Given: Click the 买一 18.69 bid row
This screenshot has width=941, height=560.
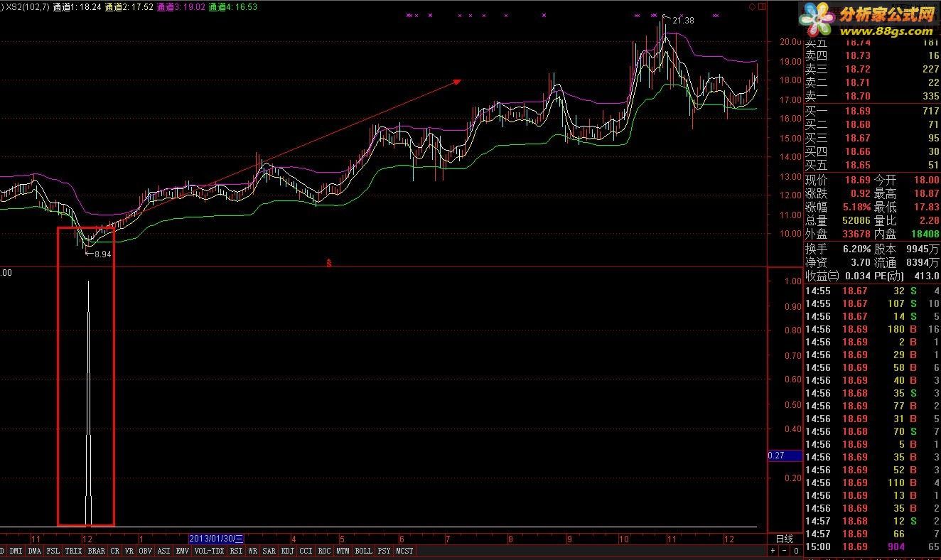Looking at the screenshot, I should (872, 111).
